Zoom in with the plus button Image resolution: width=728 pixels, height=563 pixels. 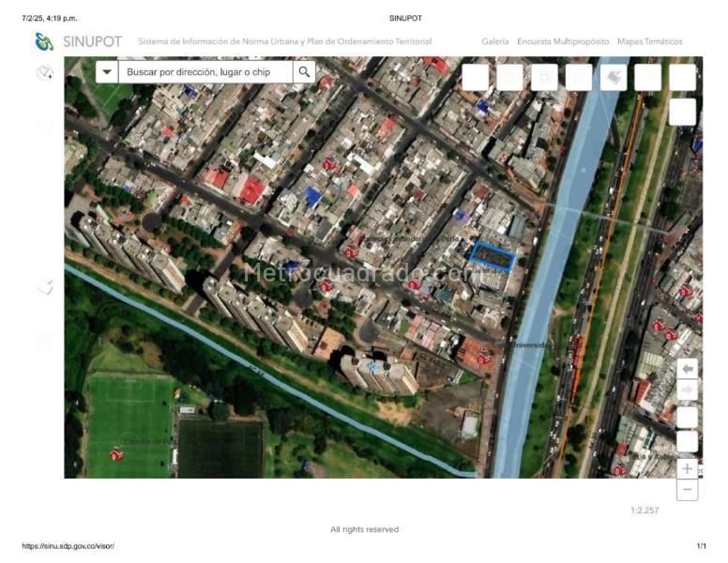tap(687, 469)
